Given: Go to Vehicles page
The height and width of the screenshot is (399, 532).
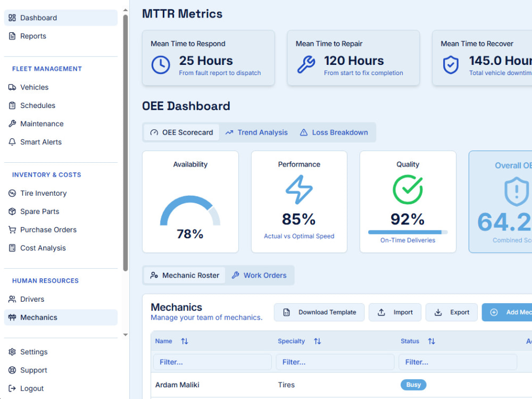Looking at the screenshot, I should click(x=61, y=87).
